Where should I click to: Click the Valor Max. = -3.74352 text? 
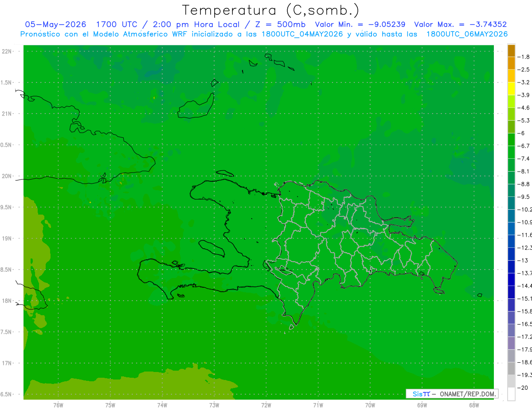(x=460, y=24)
